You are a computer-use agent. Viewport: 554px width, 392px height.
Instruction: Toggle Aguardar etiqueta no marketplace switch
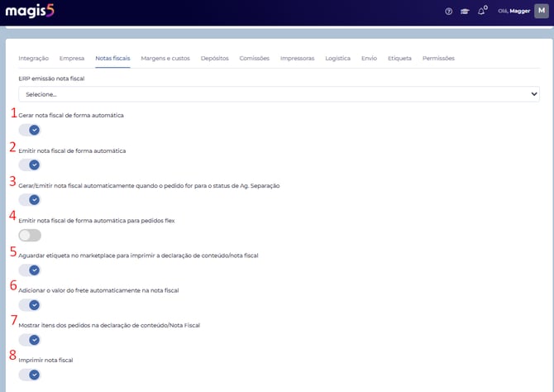click(x=30, y=270)
